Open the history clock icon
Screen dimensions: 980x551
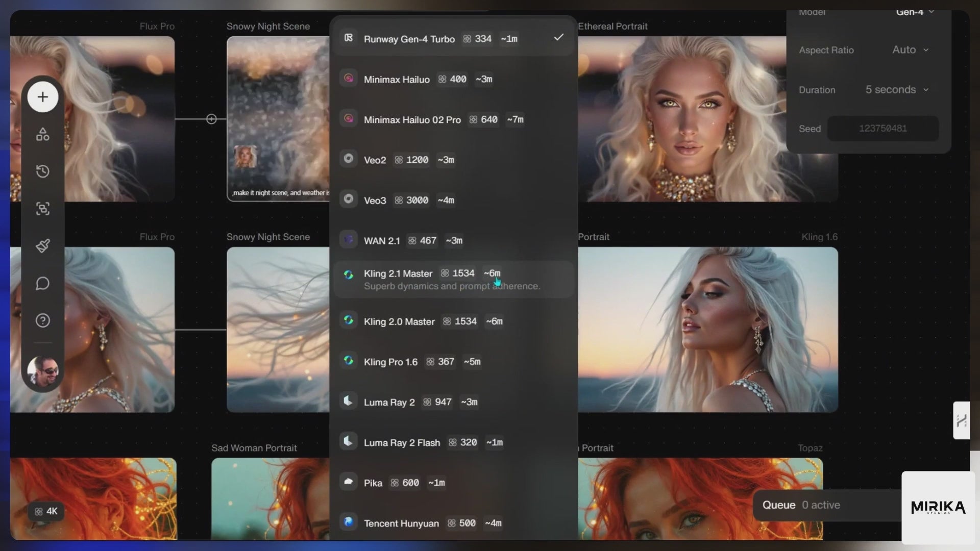click(x=43, y=171)
